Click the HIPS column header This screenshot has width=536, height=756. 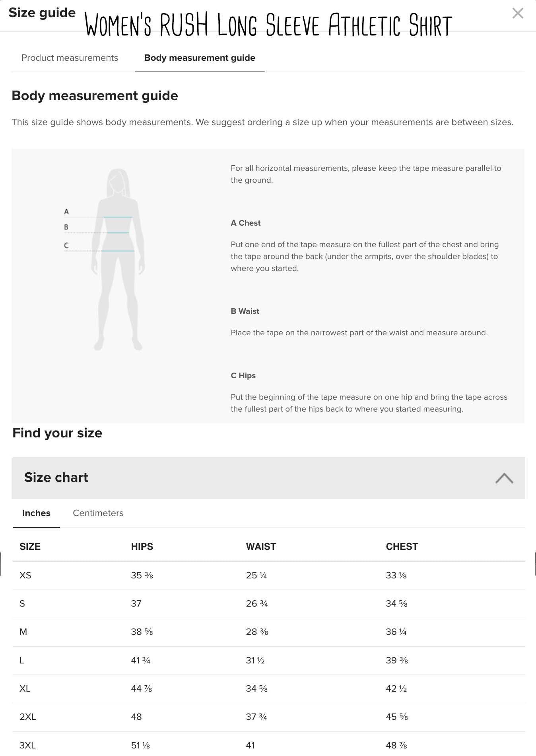click(142, 547)
